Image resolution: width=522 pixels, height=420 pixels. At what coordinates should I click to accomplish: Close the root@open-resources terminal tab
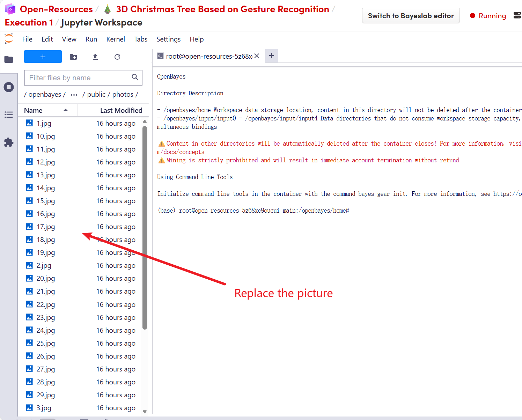(257, 56)
